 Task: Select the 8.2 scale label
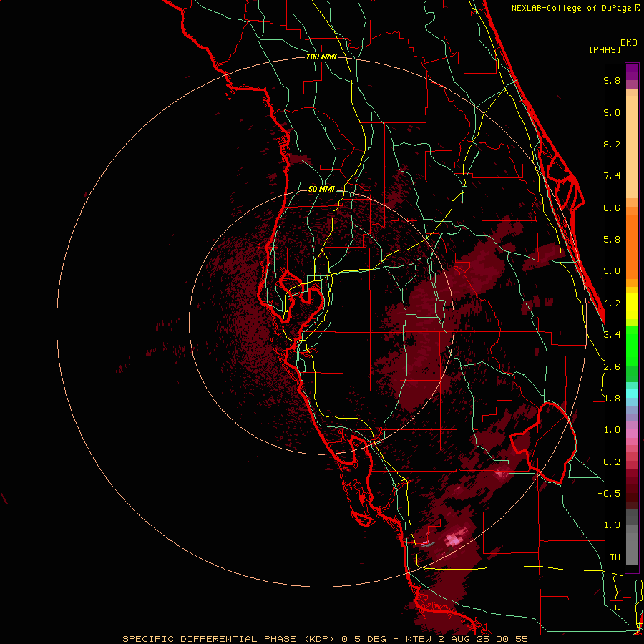coord(612,144)
